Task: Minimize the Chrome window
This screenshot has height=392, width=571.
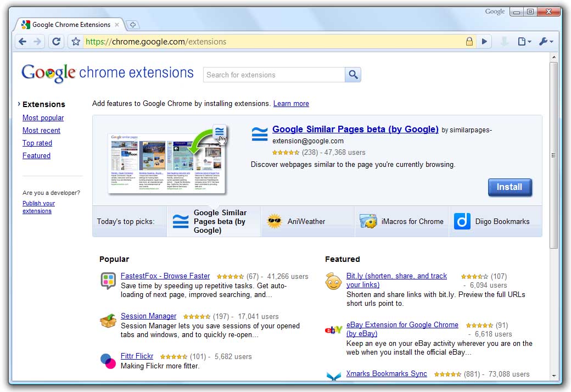Action: pyautogui.click(x=517, y=12)
